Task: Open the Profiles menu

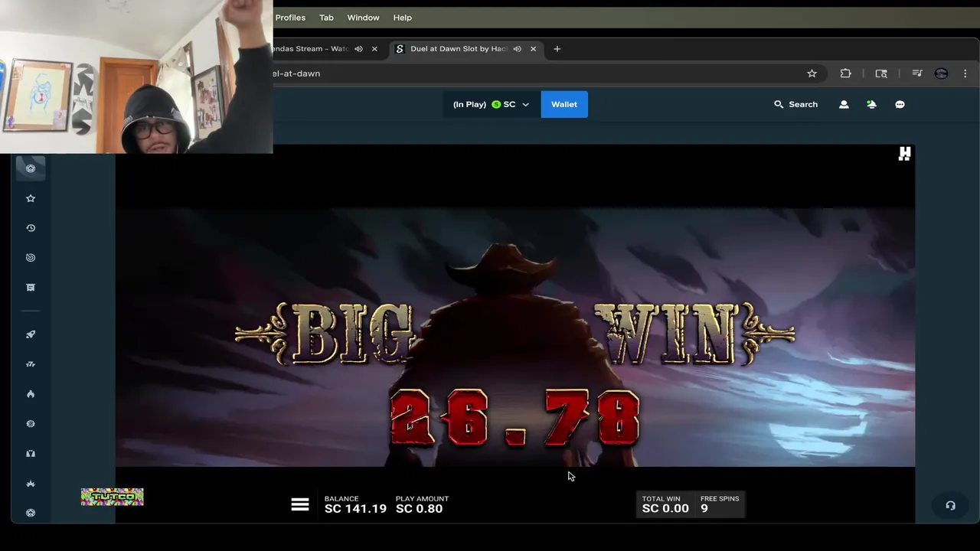Action: pos(290,18)
